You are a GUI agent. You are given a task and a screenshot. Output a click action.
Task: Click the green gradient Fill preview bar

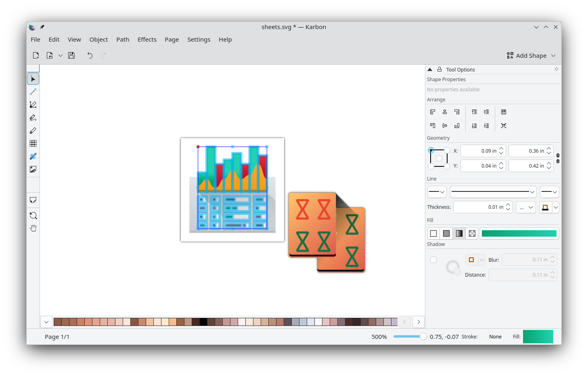pyautogui.click(x=519, y=233)
